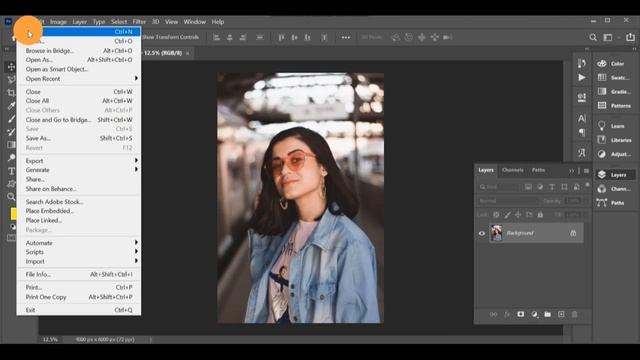
Task: Turn layer filtering on or off
Action: click(x=587, y=185)
